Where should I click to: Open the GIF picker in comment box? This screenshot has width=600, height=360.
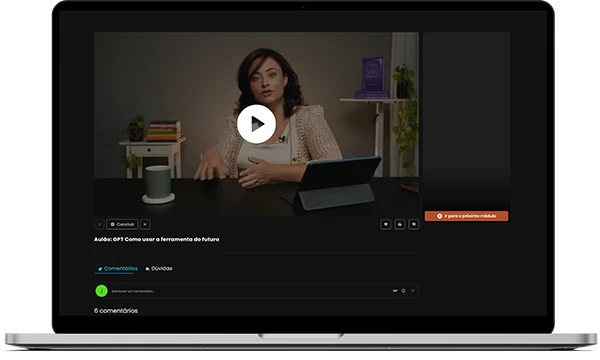pos(395,291)
